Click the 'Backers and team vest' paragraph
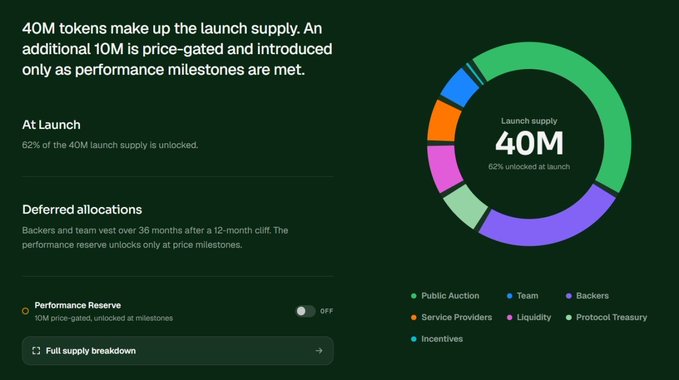The image size is (679, 380). pos(155,238)
